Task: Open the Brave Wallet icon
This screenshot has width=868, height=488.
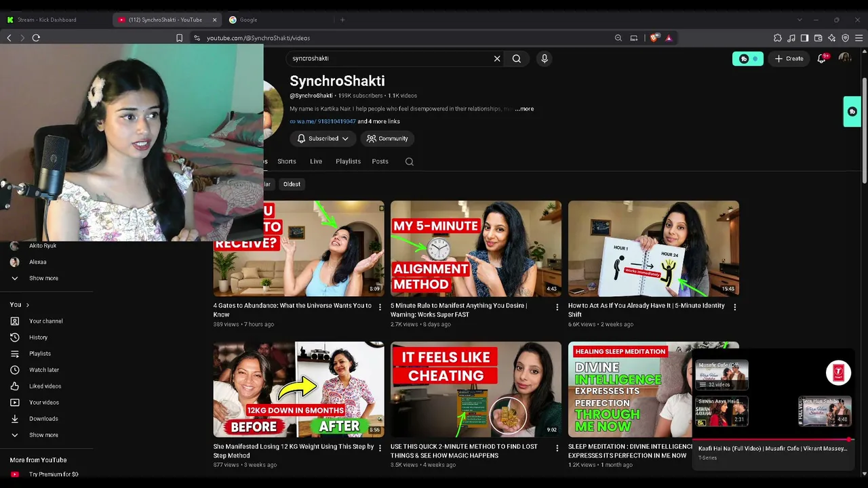Action: pos(818,38)
